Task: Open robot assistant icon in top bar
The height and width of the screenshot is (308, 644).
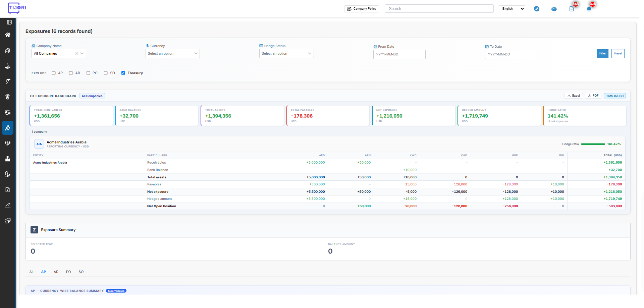Action: point(554,9)
